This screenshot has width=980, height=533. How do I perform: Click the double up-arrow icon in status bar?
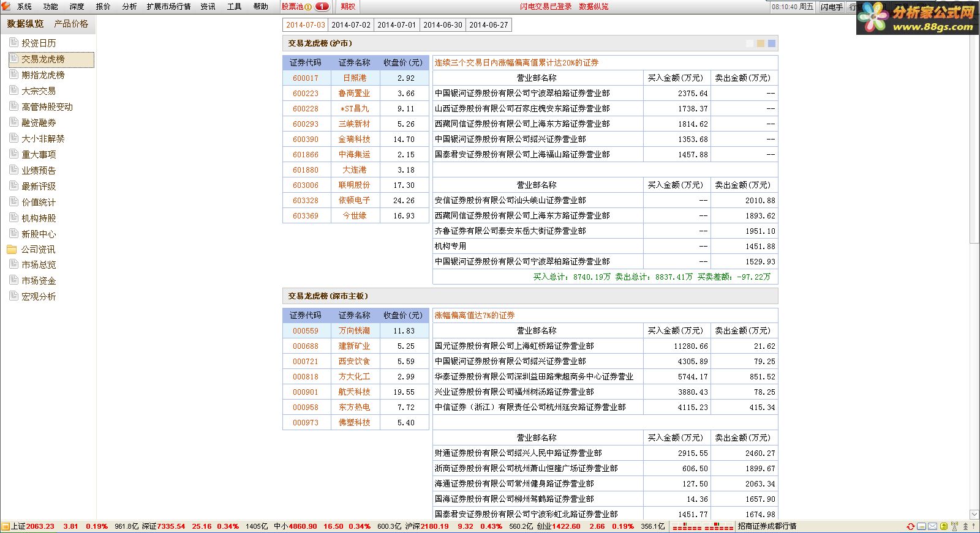point(966,526)
